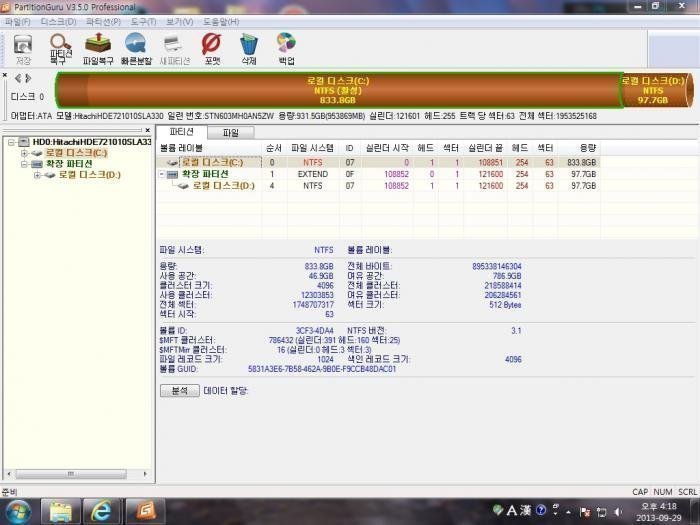Viewport: 700px width, 525px height.
Task: Select 로컬 디스크(D:) in left tree
Action: (90, 175)
